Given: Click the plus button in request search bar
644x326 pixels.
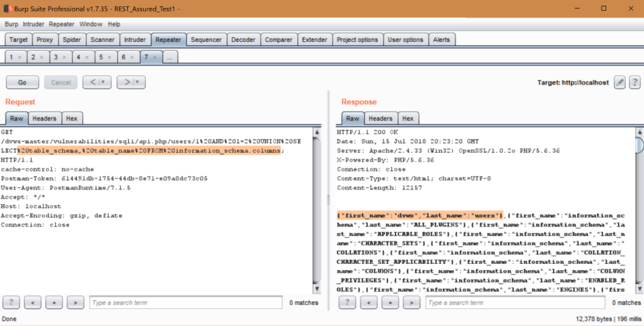Looking at the screenshot, I should pos(54,303).
